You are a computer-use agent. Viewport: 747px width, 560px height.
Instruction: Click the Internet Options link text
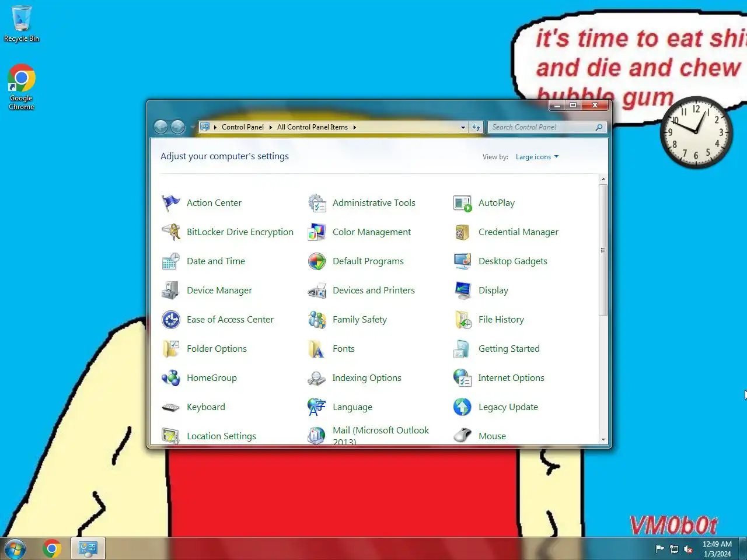click(511, 378)
